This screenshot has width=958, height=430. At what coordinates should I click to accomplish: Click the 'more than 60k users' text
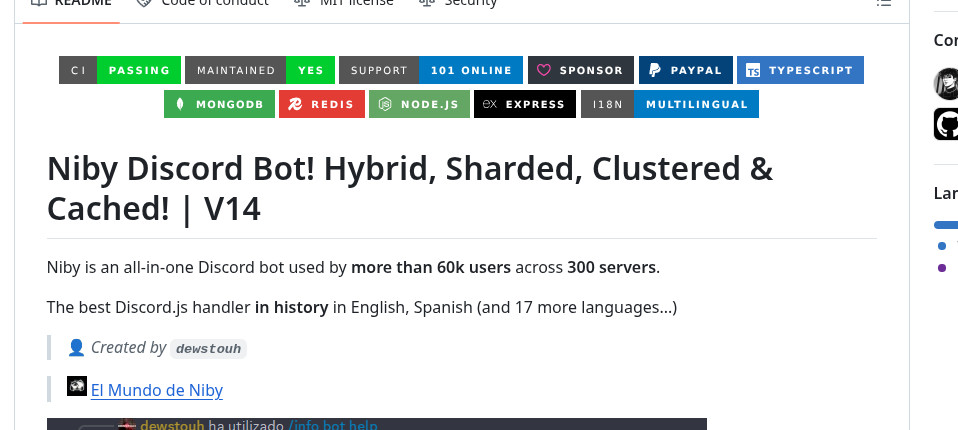coord(431,268)
